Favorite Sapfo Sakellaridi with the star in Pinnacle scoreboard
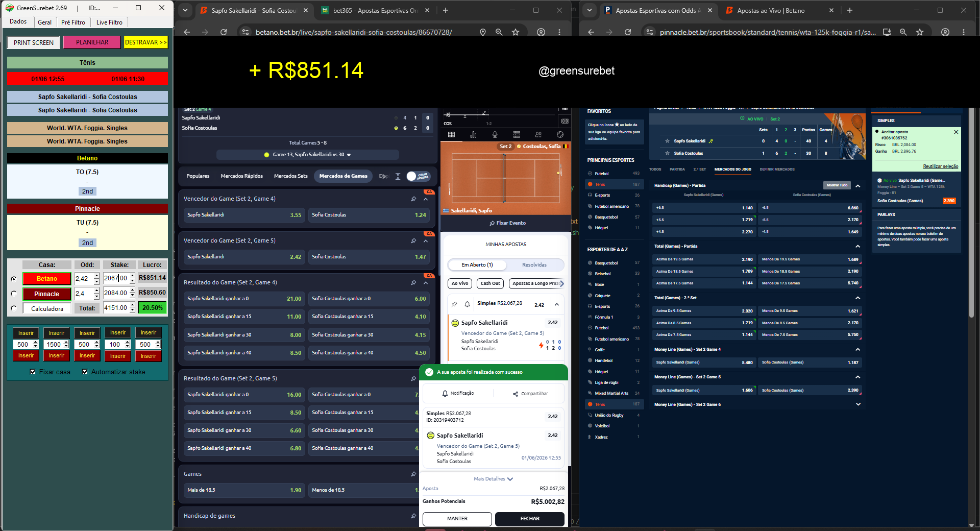Viewport: 980px width, 531px height. 667,141
